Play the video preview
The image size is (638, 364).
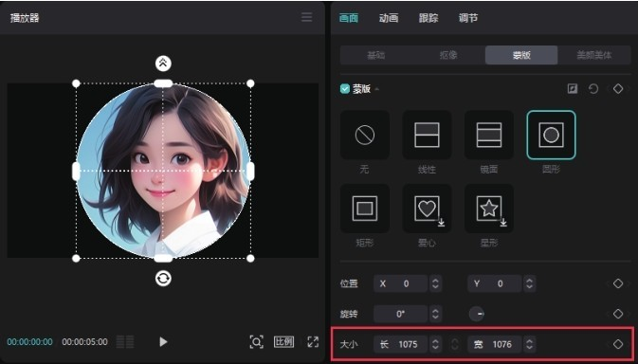click(x=163, y=341)
